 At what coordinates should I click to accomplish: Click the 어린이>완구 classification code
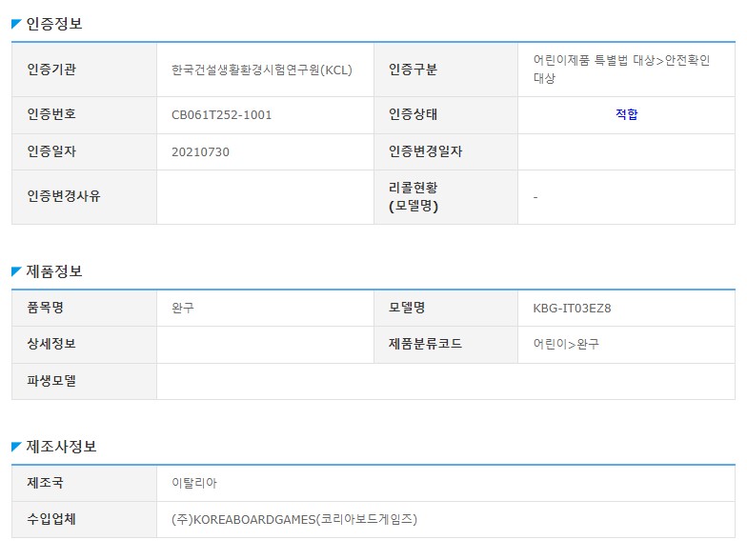pyautogui.click(x=566, y=345)
